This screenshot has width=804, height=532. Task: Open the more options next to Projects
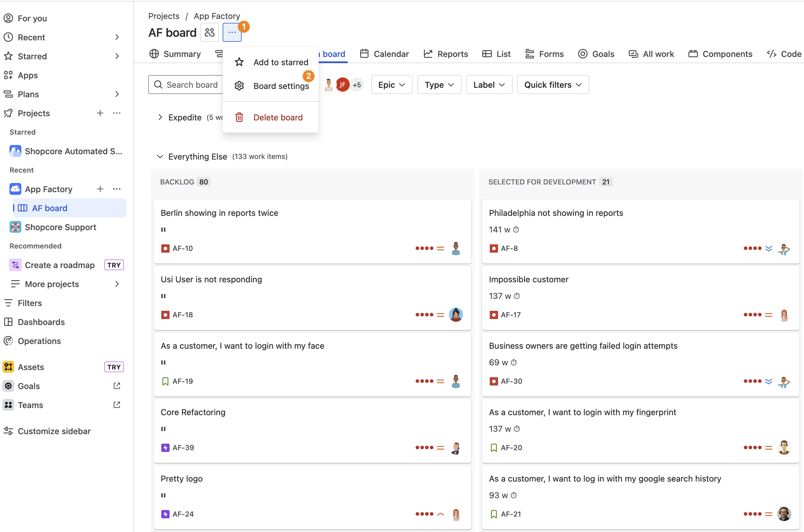pos(117,113)
